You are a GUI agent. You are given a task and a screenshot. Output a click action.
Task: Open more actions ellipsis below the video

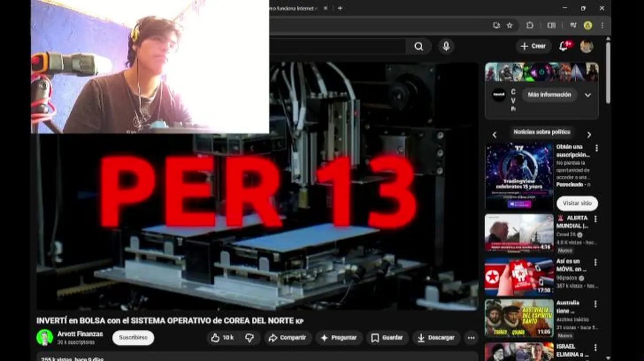point(471,338)
